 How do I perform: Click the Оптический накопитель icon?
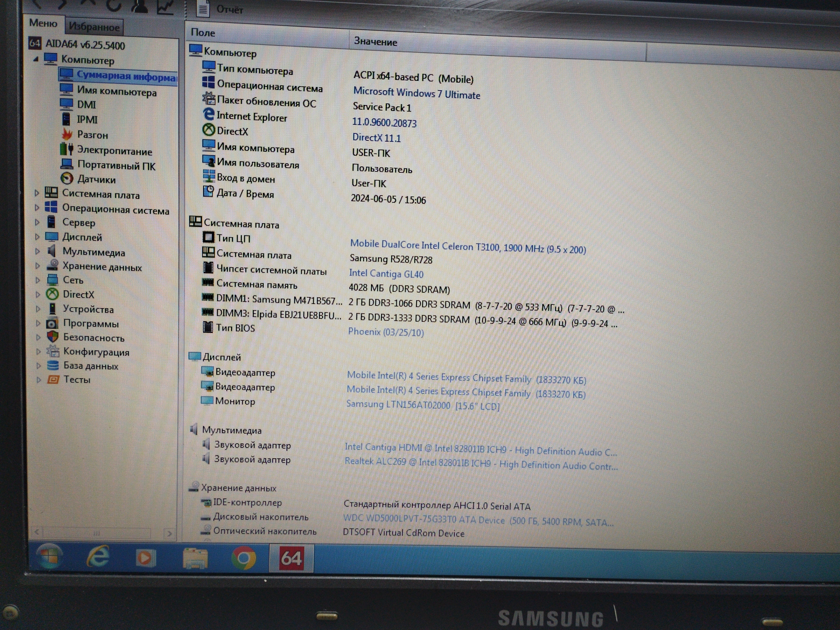(206, 530)
